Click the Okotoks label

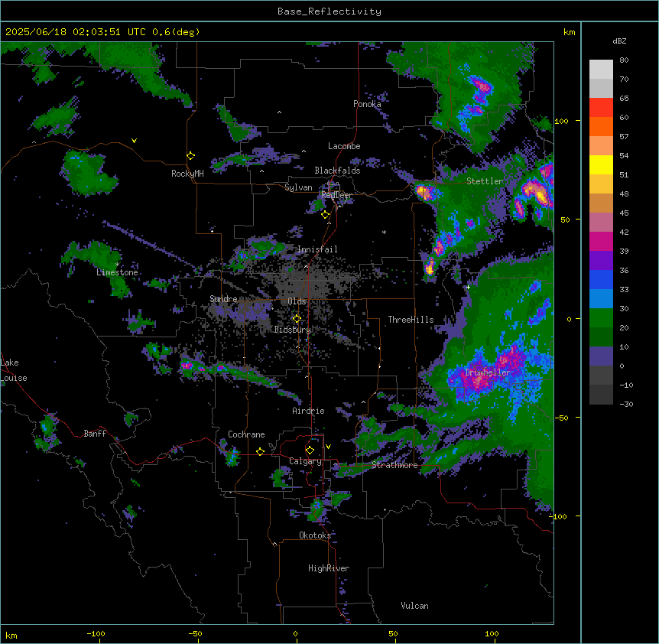[315, 535]
